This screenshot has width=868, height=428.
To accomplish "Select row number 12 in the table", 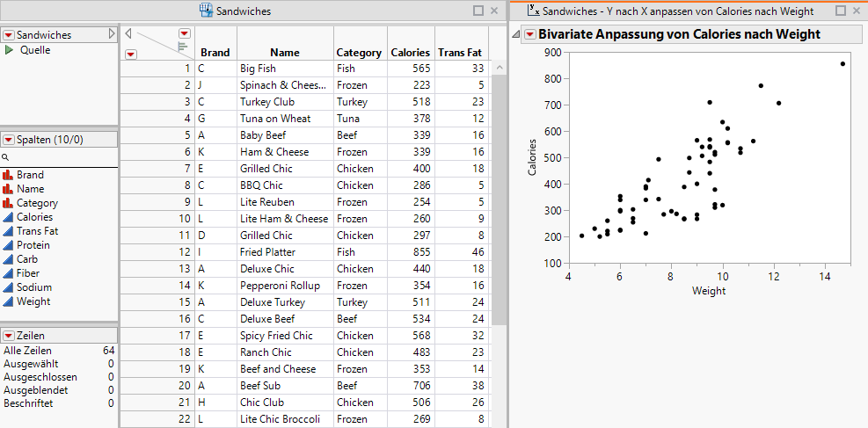I will click(x=157, y=252).
